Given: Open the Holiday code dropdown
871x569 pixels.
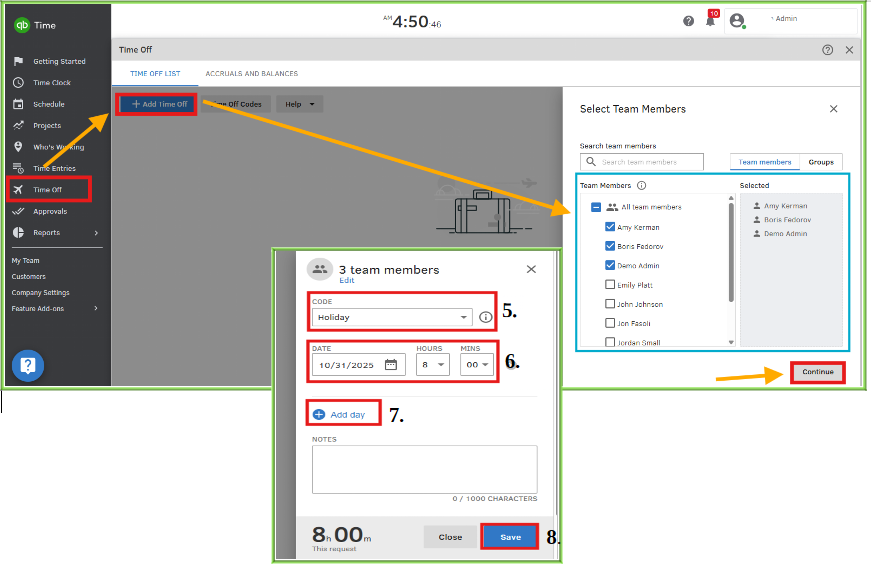Looking at the screenshot, I should pos(391,318).
